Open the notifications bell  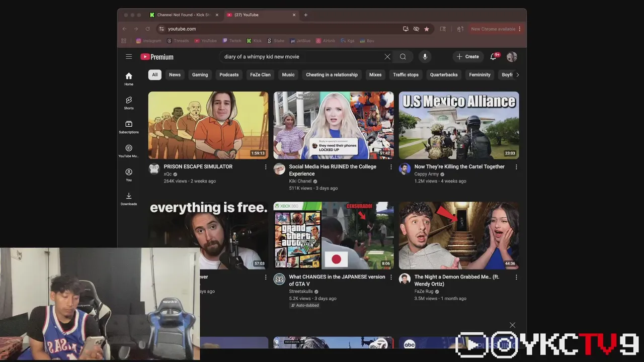tap(494, 57)
